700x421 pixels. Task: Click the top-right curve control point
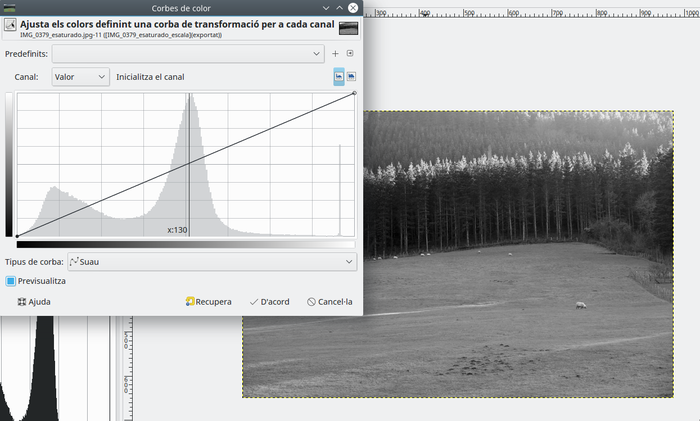(x=354, y=93)
